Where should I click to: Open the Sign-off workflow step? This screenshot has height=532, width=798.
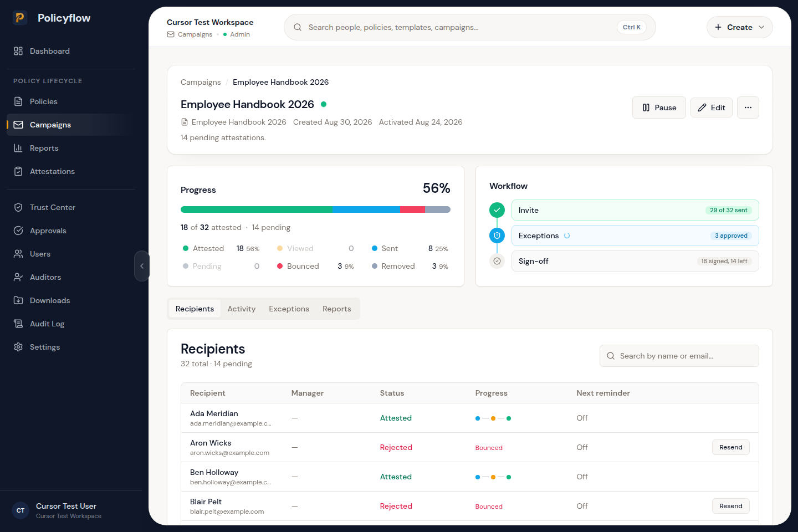pyautogui.click(x=635, y=261)
